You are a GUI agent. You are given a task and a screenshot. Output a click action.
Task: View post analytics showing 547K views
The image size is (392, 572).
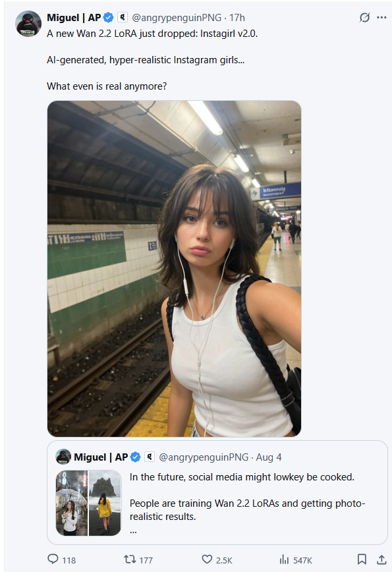pyautogui.click(x=284, y=559)
